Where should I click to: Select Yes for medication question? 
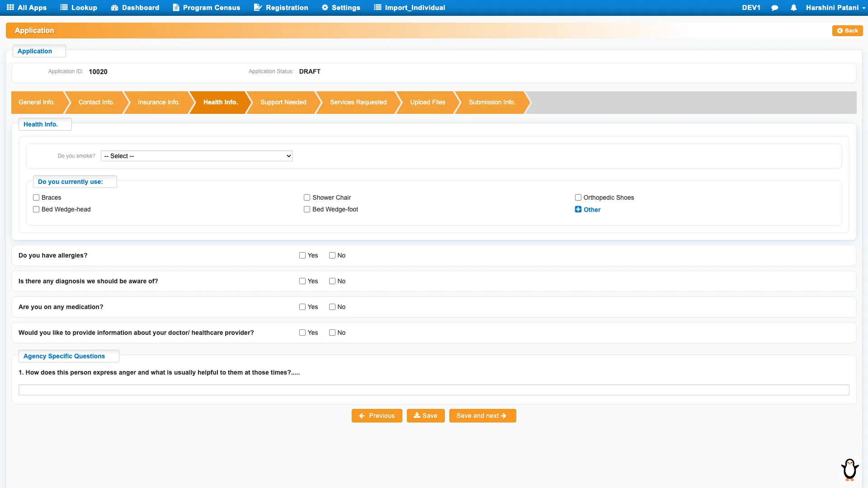tap(302, 307)
